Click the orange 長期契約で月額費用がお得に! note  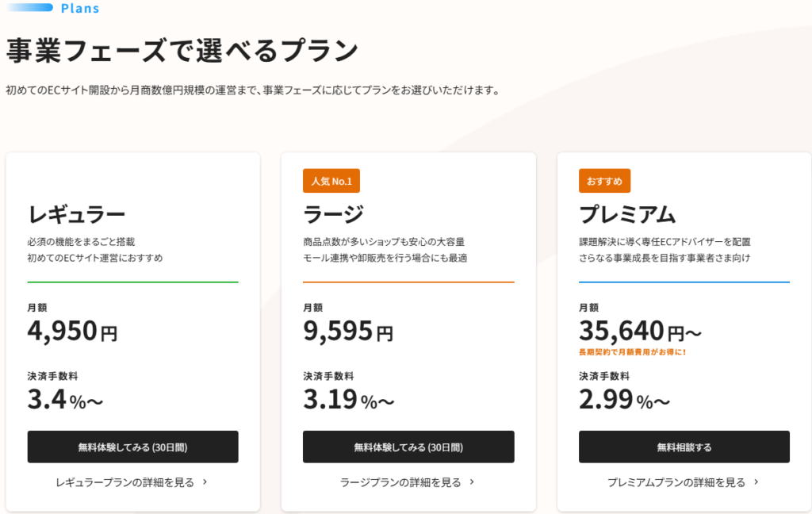[x=632, y=352]
